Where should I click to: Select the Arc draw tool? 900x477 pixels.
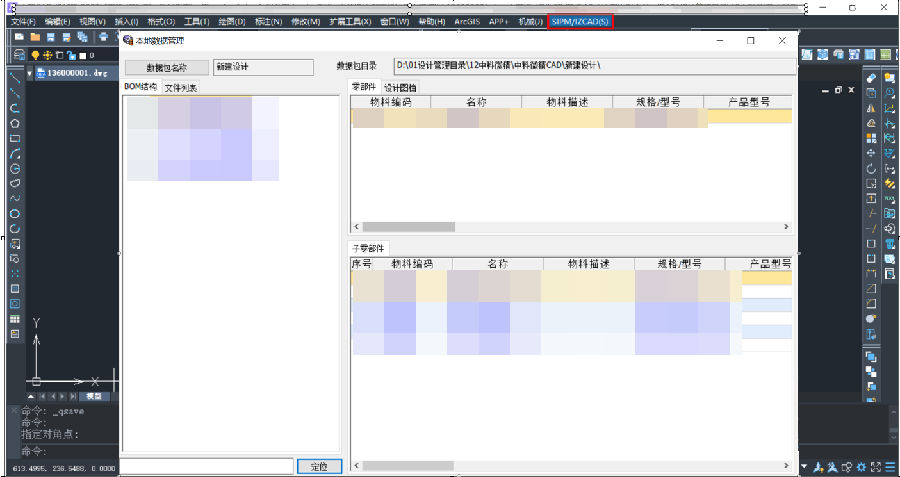coord(15,153)
